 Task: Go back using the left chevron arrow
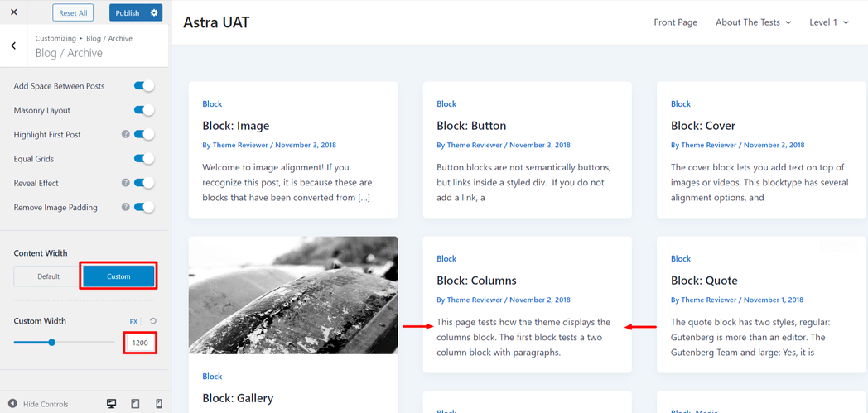(x=13, y=46)
